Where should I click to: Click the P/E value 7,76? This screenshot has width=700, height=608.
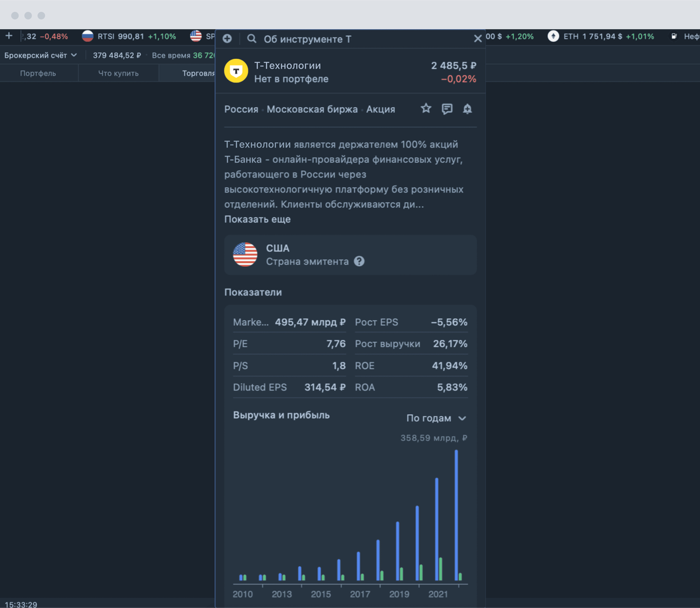coord(336,344)
